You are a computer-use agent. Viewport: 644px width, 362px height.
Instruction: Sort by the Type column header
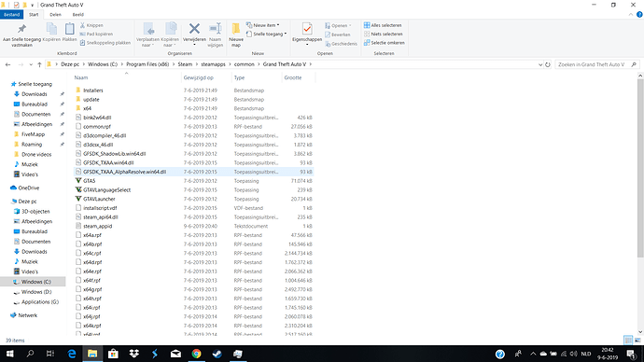coord(239,77)
